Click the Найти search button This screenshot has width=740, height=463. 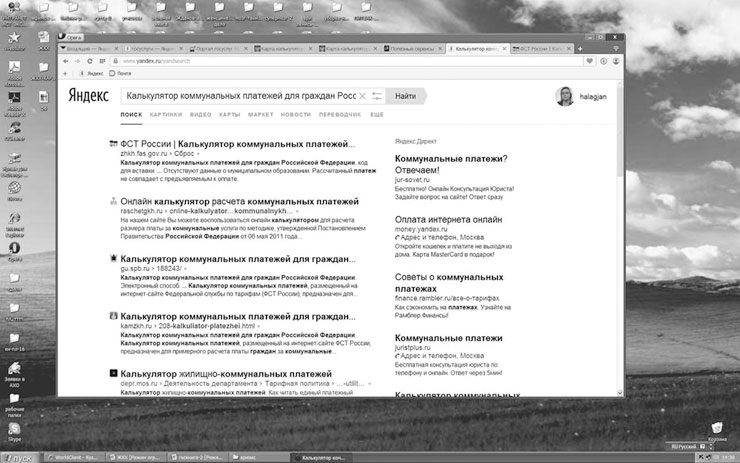406,97
